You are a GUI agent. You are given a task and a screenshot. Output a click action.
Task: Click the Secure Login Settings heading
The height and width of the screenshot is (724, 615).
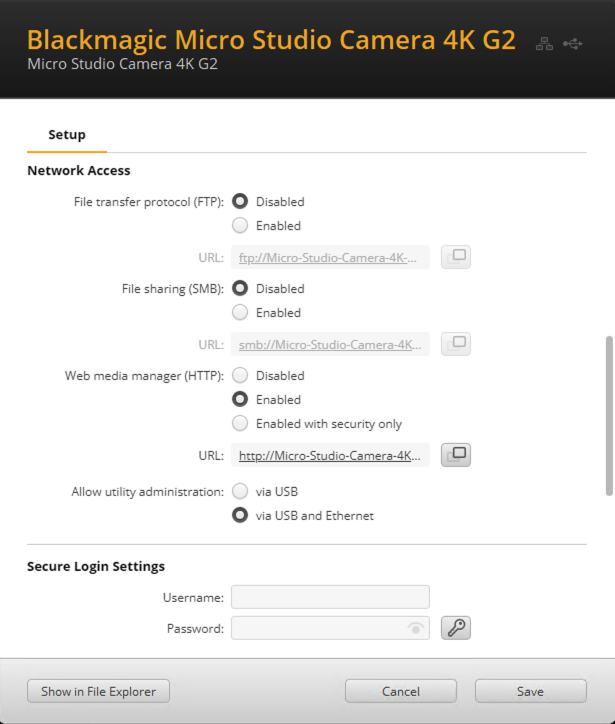[x=96, y=566]
